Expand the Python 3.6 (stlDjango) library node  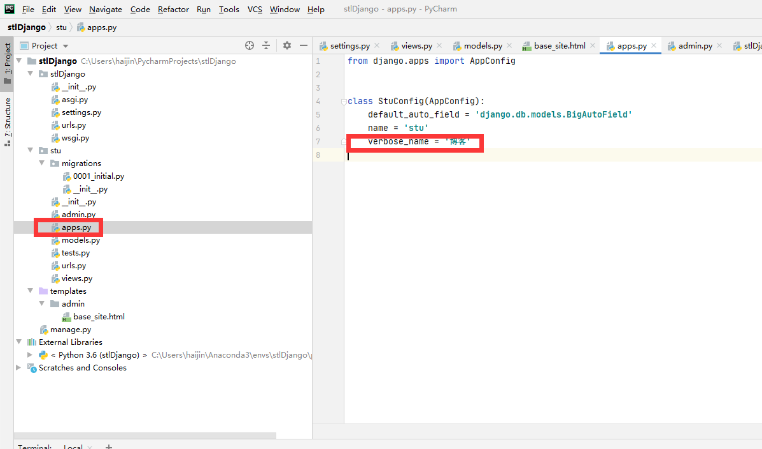[x=30, y=355]
